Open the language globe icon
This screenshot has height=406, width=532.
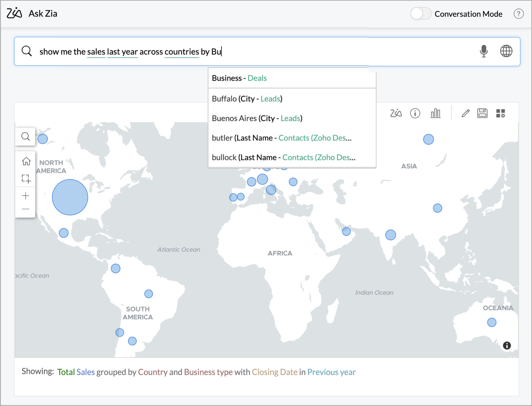(x=506, y=51)
